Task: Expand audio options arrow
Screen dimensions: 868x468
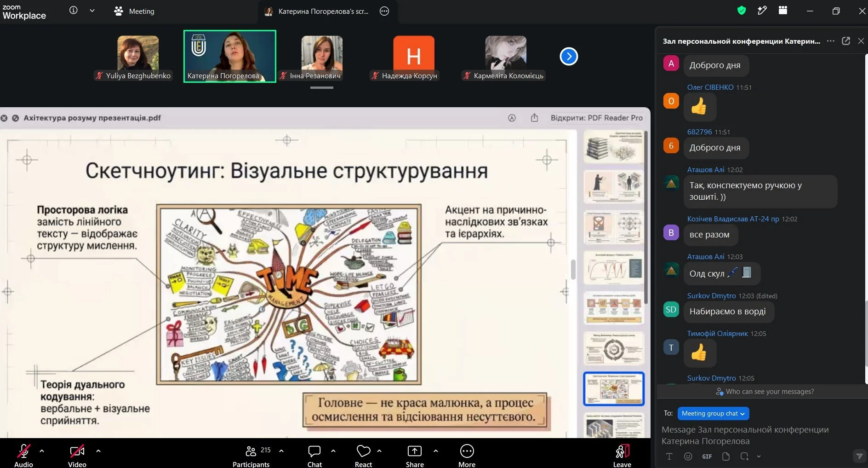Action: pyautogui.click(x=42, y=451)
